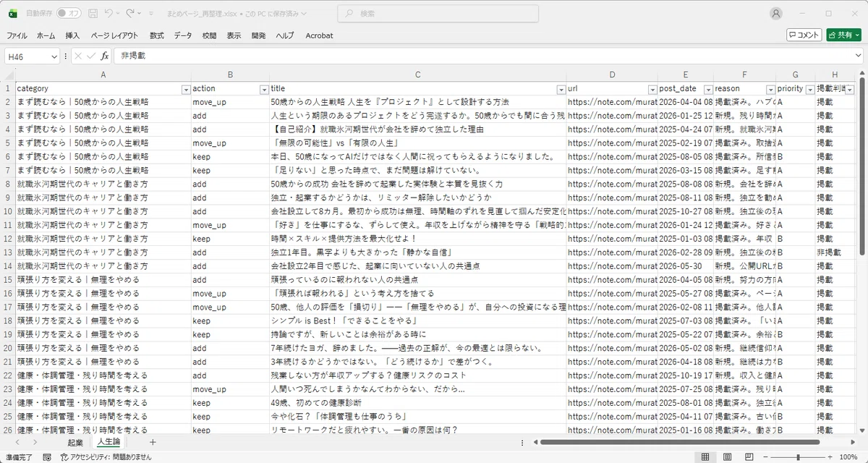
Task: Expand the Name Box dropdown arrow
Action: 55,56
